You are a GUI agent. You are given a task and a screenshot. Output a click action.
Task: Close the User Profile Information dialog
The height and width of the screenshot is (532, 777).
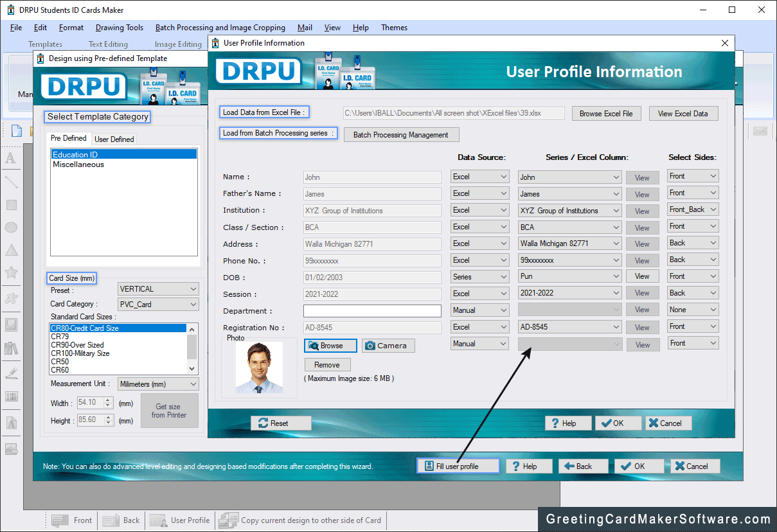click(725, 43)
